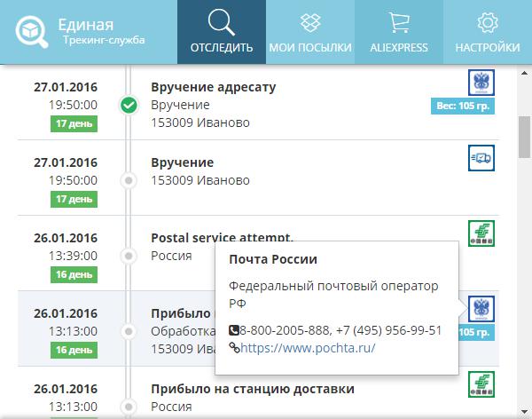Click timeline dot for 26.01.2016 13:39:00

pyautogui.click(x=129, y=256)
